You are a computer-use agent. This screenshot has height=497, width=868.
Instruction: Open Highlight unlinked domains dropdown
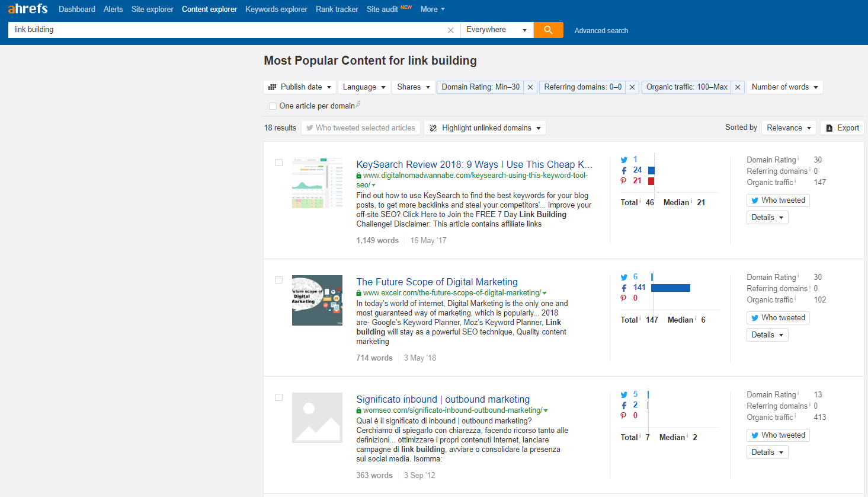pos(485,128)
